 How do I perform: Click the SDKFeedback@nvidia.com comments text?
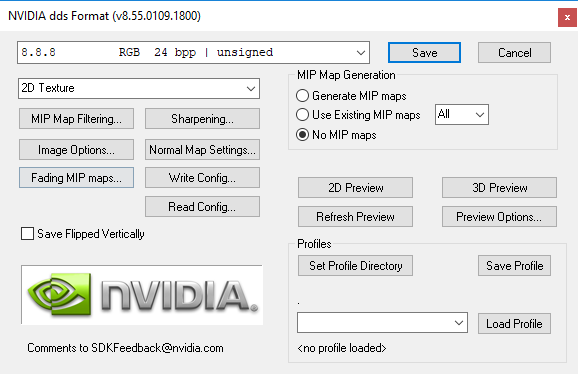pos(125,348)
